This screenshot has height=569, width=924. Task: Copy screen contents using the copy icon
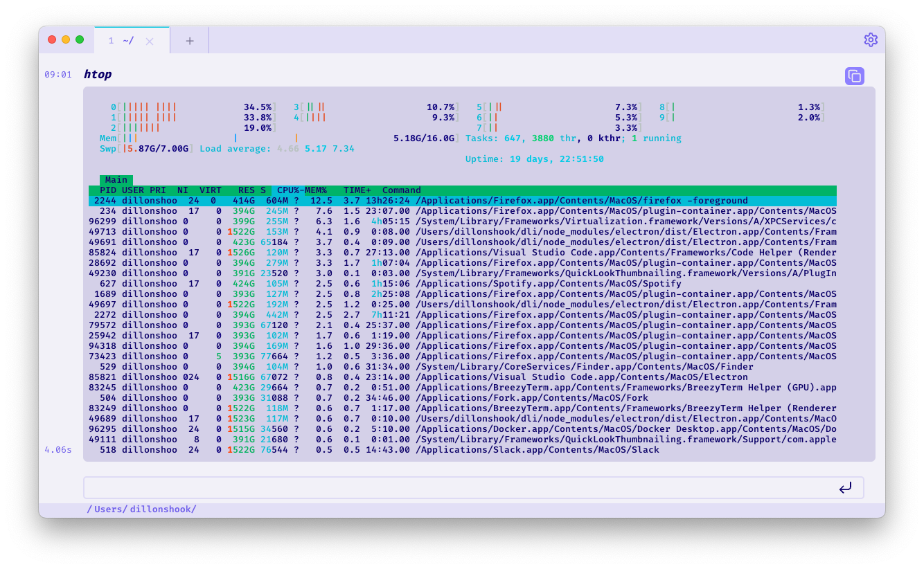click(x=855, y=75)
